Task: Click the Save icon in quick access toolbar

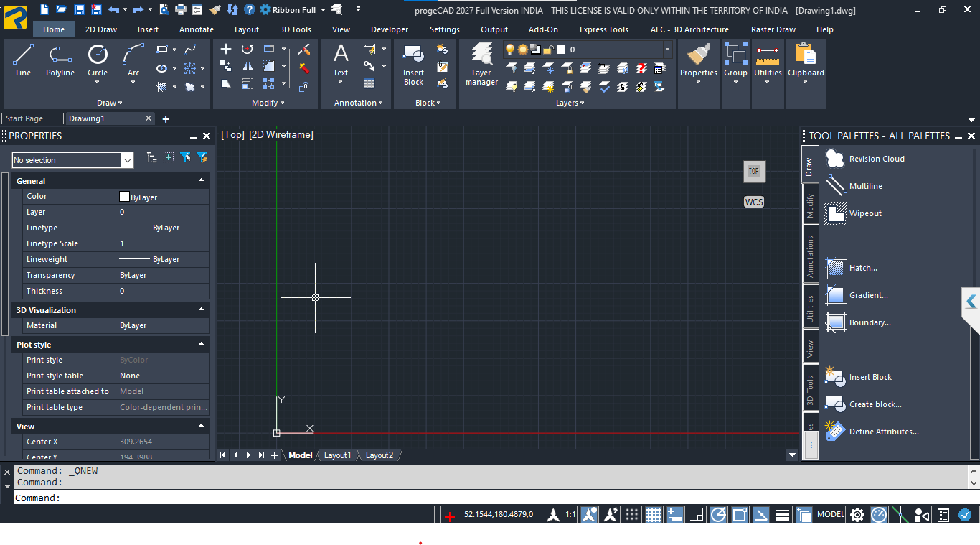Action: tap(79, 9)
